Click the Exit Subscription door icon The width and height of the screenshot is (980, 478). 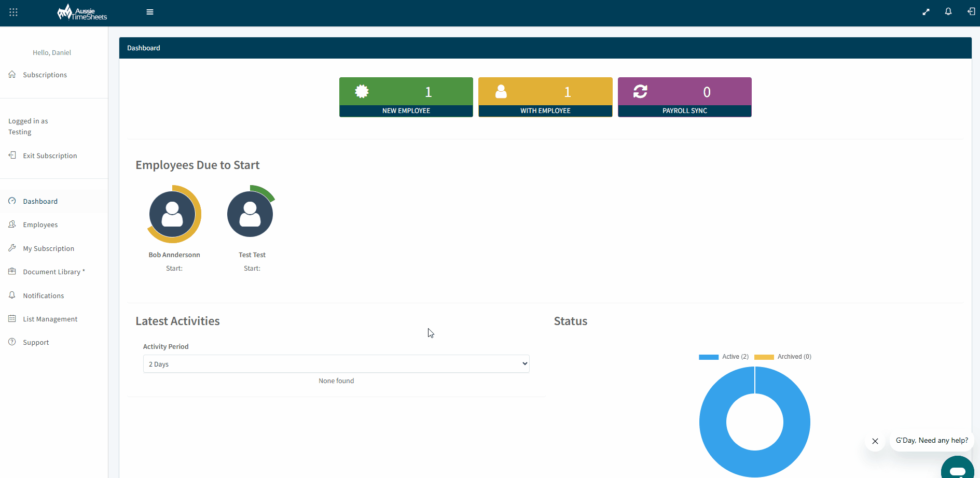coord(12,155)
